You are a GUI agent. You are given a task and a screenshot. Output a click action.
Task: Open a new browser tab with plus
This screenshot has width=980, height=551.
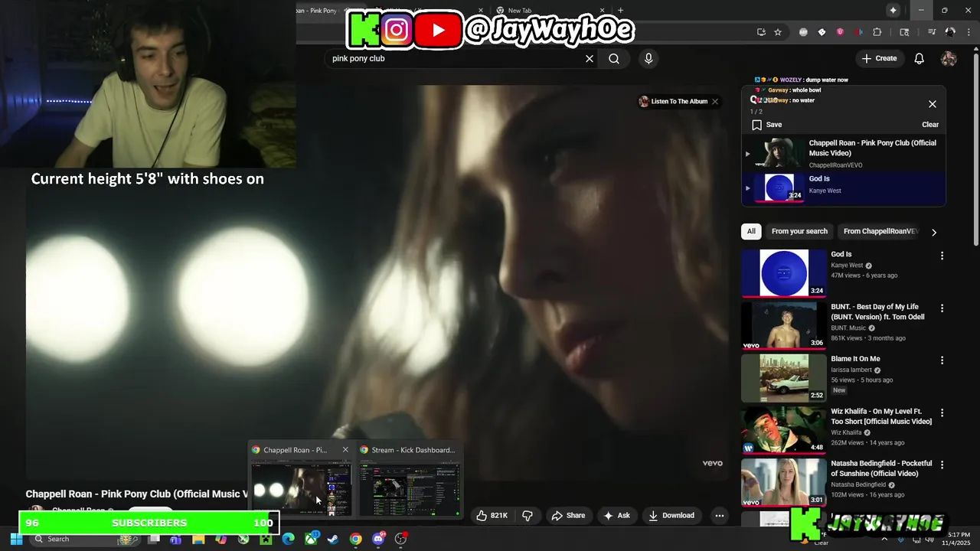(x=621, y=11)
